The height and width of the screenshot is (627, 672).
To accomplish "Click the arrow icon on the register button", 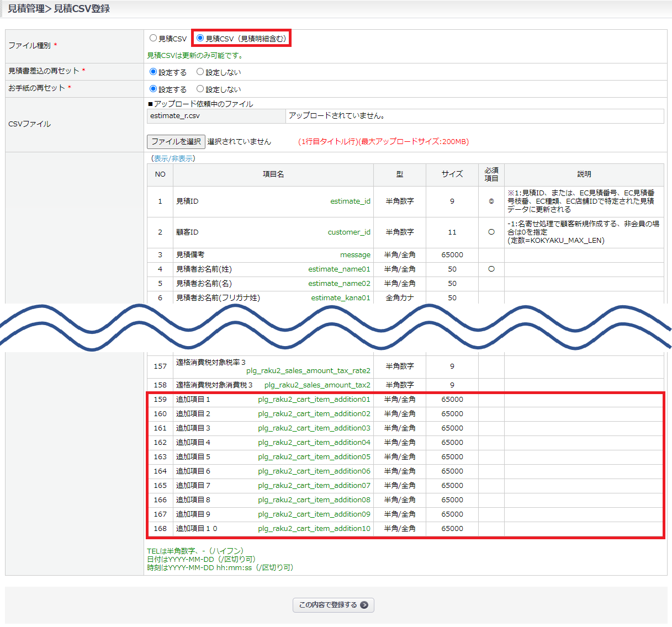I will (x=364, y=605).
